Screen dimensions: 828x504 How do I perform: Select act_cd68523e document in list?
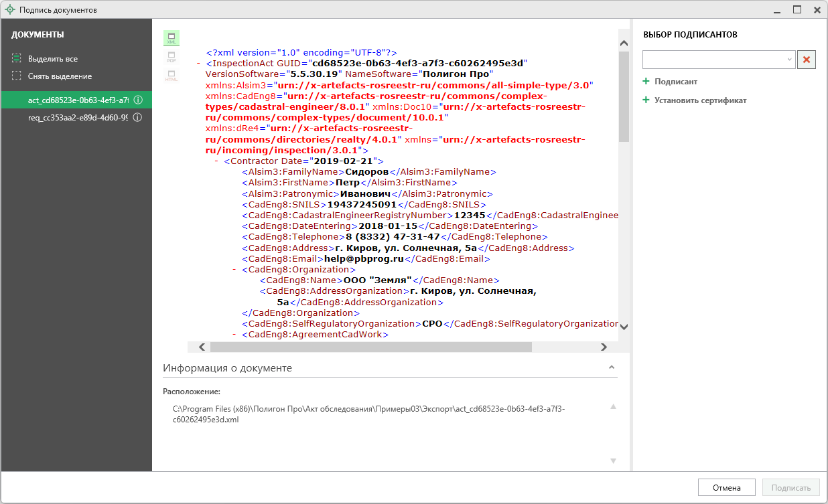77,100
